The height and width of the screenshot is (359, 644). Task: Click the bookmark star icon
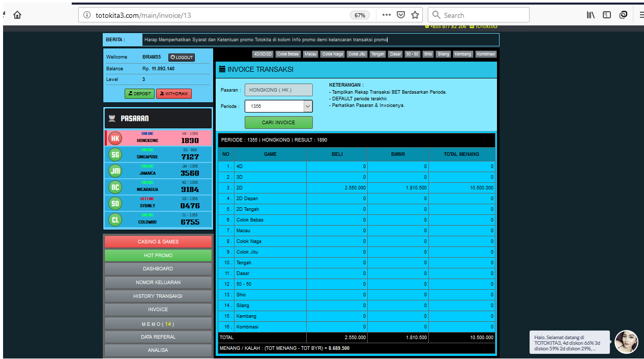click(415, 15)
